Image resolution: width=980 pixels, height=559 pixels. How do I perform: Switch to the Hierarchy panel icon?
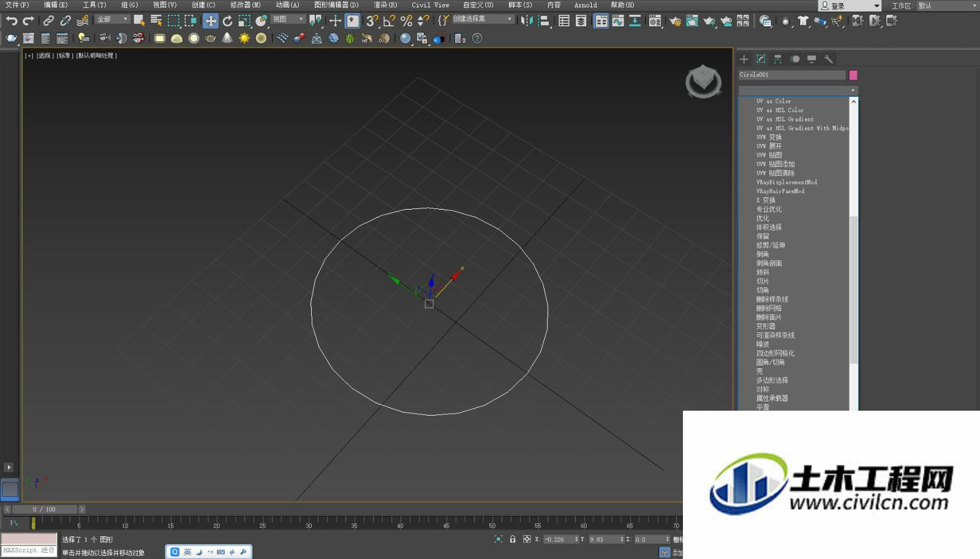pos(778,59)
